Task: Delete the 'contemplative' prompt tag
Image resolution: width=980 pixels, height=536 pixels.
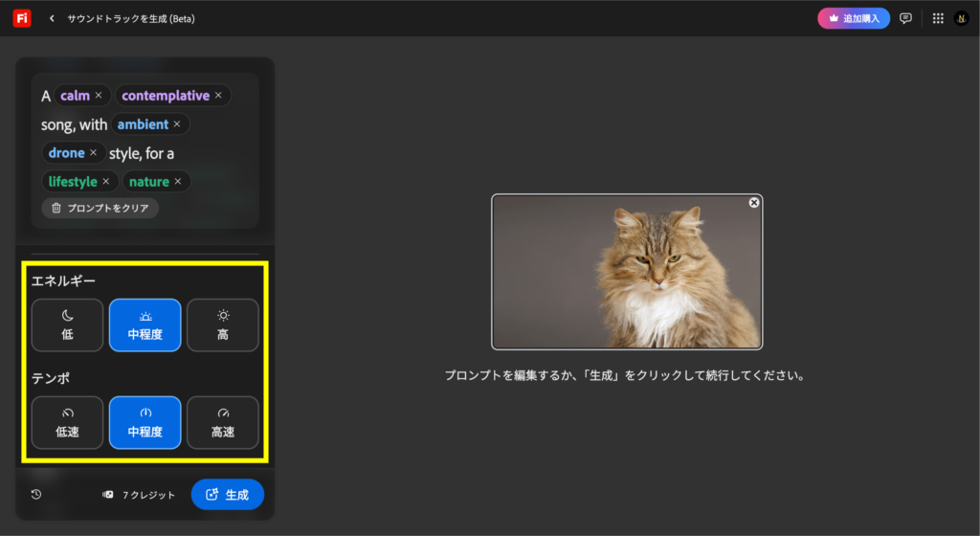Action: coord(218,96)
